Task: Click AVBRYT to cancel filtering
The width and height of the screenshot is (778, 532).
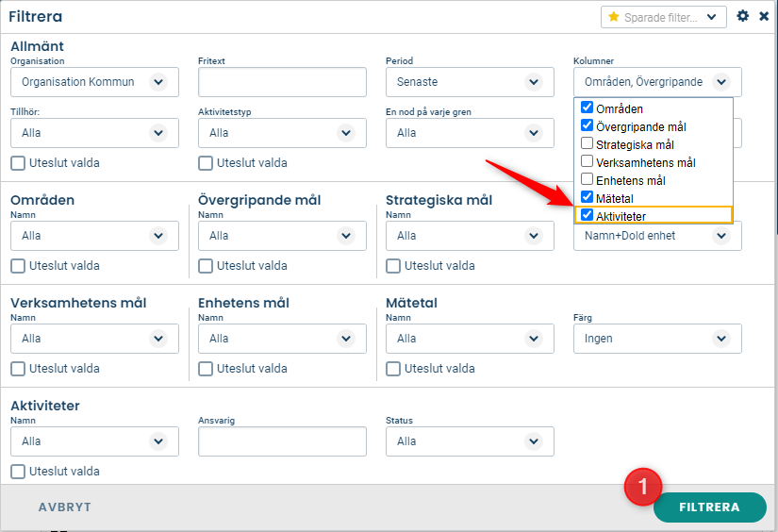Action: pos(65,507)
